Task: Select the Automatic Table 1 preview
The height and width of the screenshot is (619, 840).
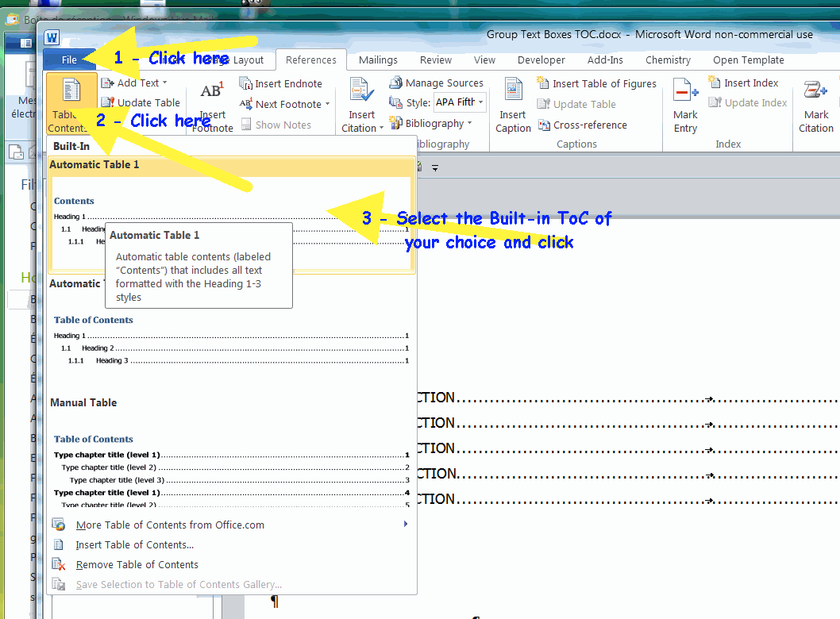Action: [232, 215]
